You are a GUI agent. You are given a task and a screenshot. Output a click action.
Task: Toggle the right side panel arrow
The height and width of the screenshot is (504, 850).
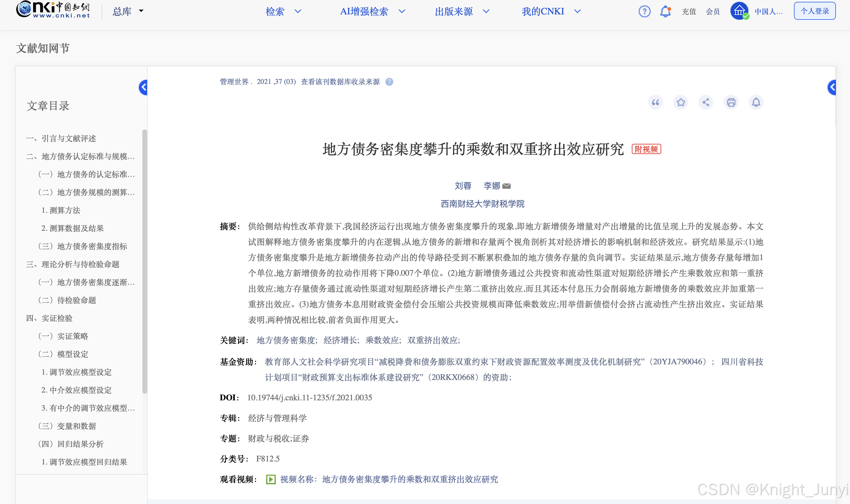click(x=832, y=87)
